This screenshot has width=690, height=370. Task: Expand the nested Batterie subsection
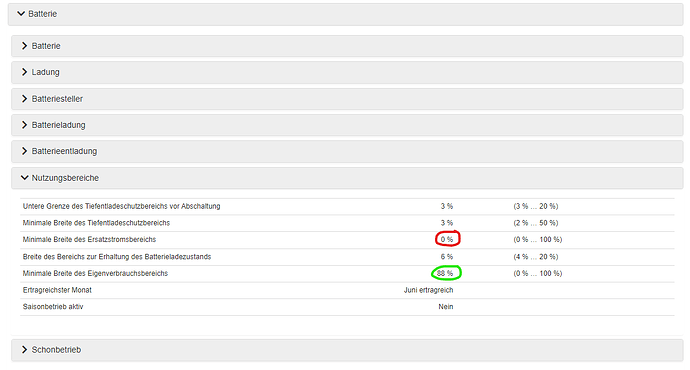pos(347,46)
